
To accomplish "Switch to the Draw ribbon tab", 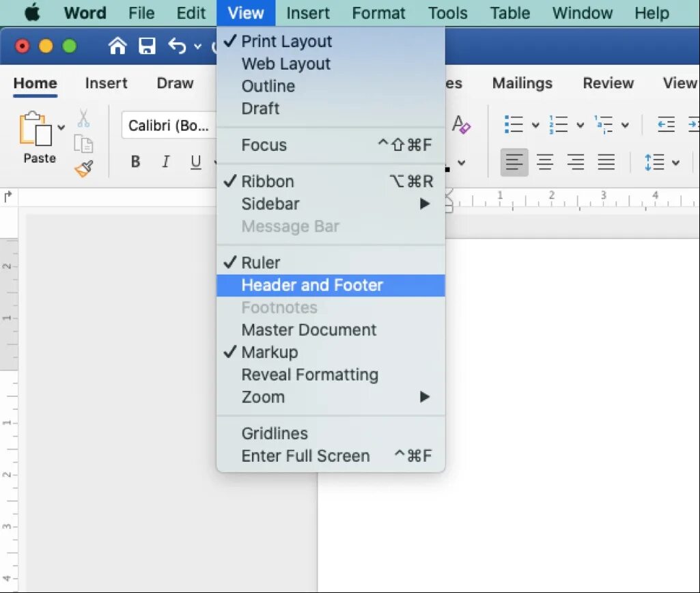I will 175,83.
